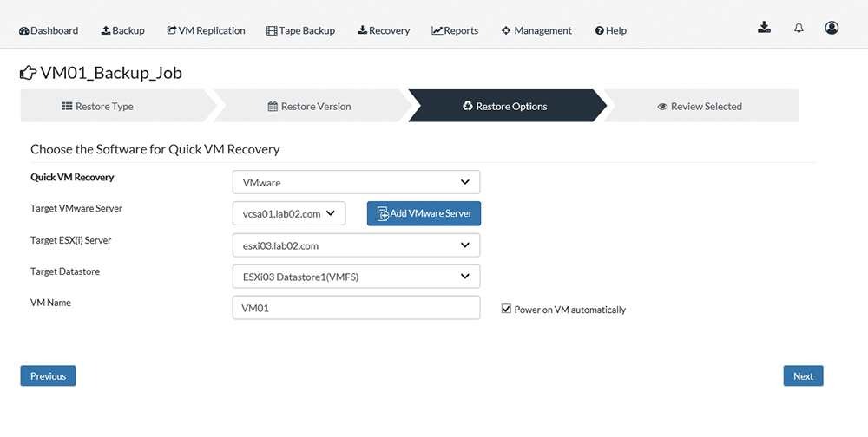Viewport: 868px width, 437px height.
Task: Open the Recovery menu
Action: click(x=384, y=30)
